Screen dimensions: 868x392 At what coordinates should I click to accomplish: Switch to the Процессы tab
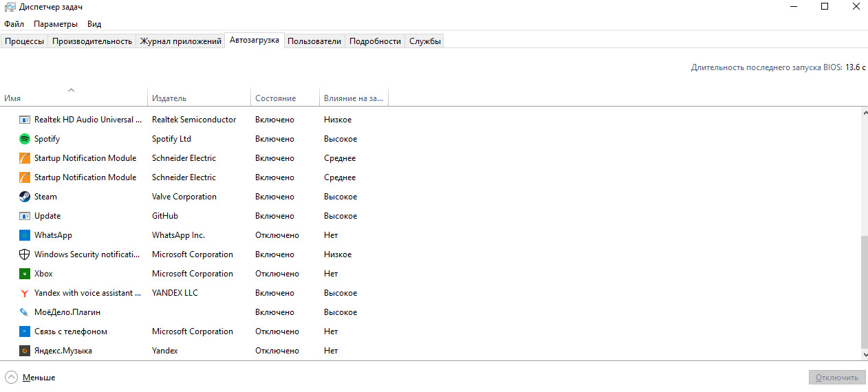pos(25,41)
